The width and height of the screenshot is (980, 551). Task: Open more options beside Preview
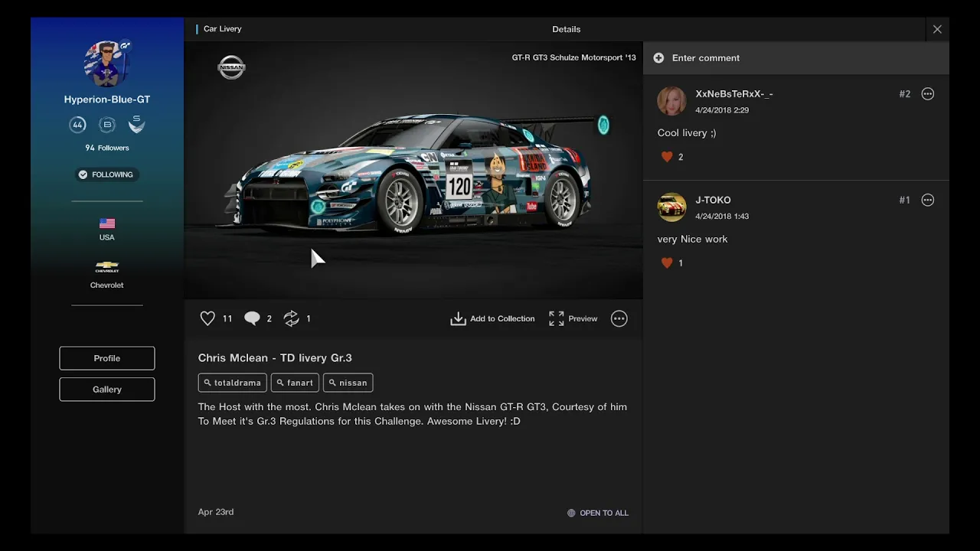pos(619,318)
